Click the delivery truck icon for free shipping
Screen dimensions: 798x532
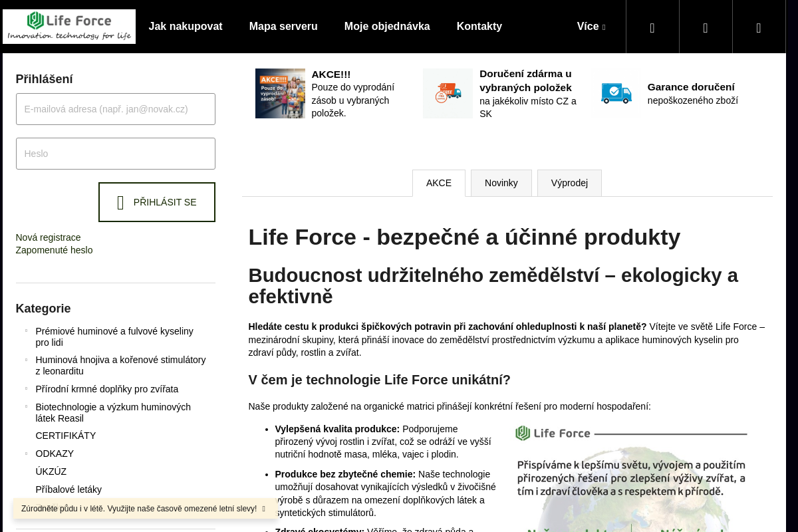pyautogui.click(x=448, y=93)
